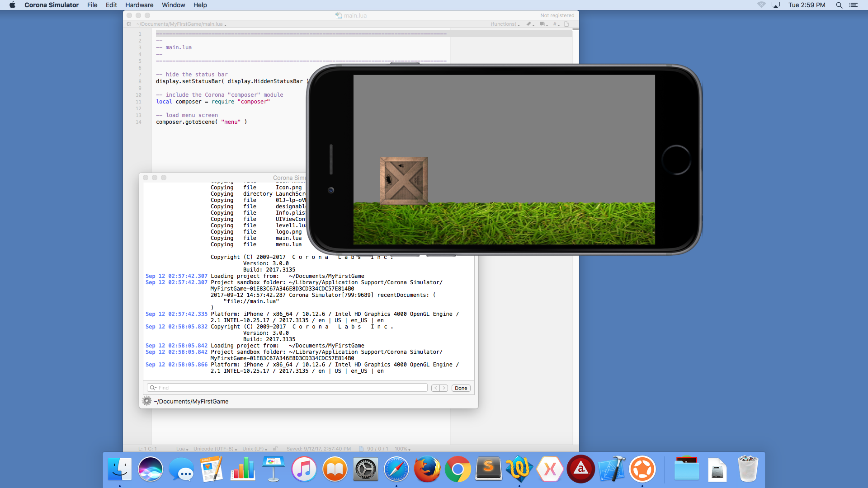Open Notification Center in menu bar
Screen dimensions: 868x488
tap(854, 5)
